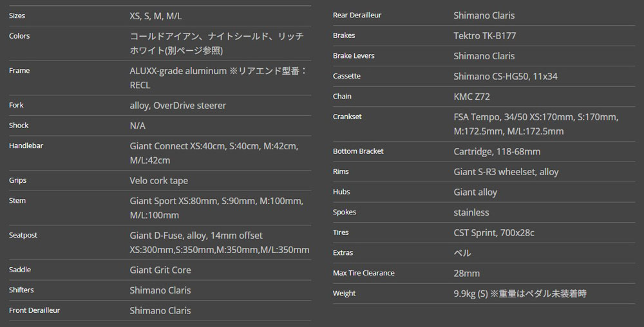
Task: Click the Shimano CS-HG50 cassette value
Action: tap(506, 76)
